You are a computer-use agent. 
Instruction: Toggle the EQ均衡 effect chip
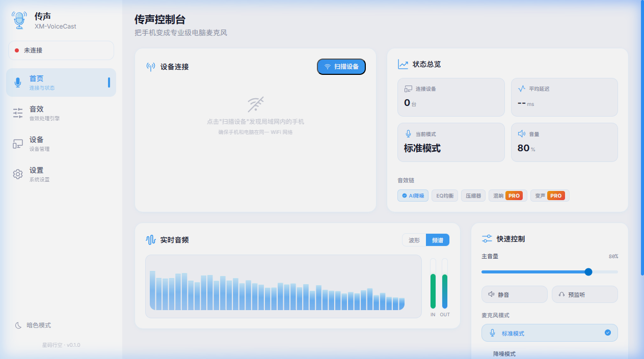(444, 196)
